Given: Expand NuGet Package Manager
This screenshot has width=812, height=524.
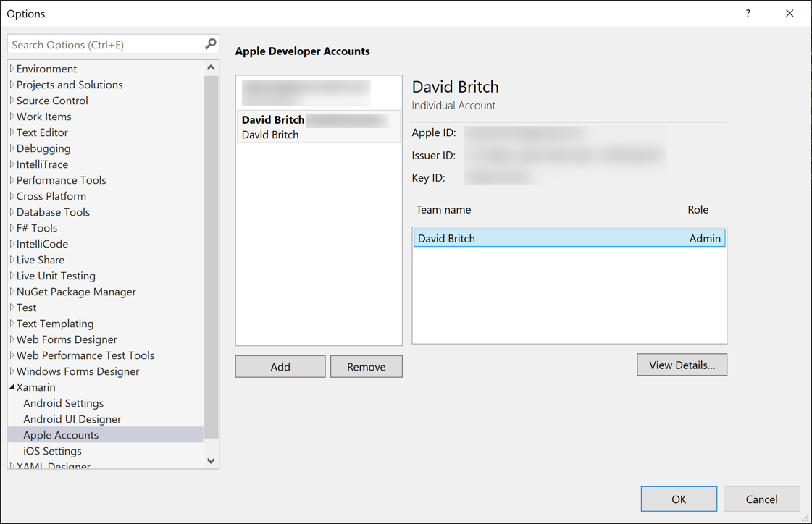Looking at the screenshot, I should coord(11,291).
